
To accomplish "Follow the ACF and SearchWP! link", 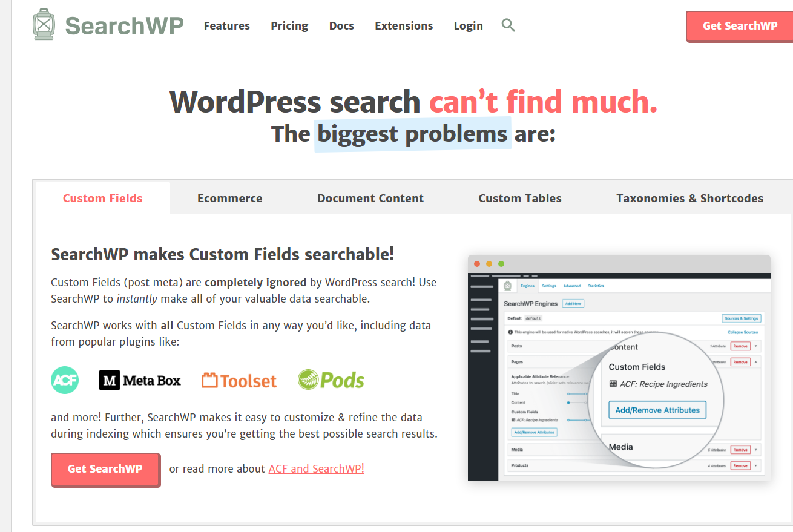I will [317, 468].
